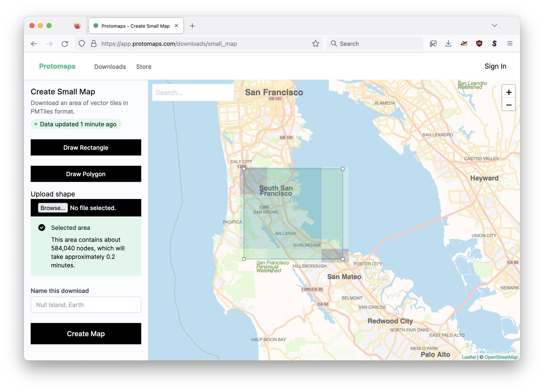Click the HILLSBOROUGH map label
Viewport: 544px width, 392px height.
tap(309, 266)
